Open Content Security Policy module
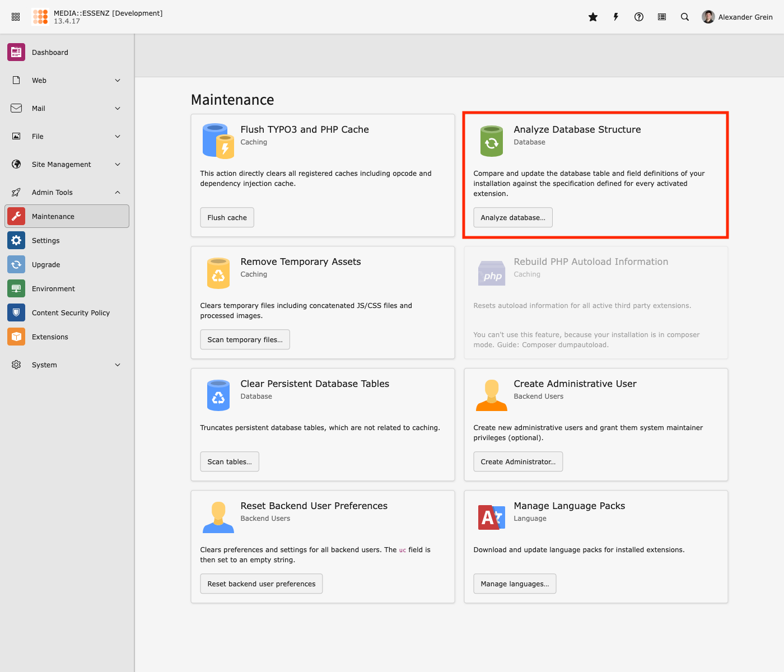This screenshot has height=672, width=784. (x=71, y=312)
